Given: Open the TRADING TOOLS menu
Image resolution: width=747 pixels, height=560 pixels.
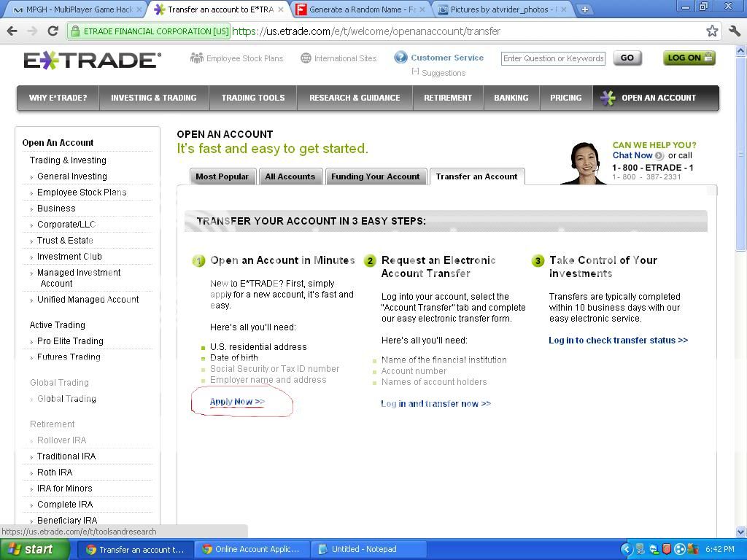Looking at the screenshot, I should [x=253, y=98].
